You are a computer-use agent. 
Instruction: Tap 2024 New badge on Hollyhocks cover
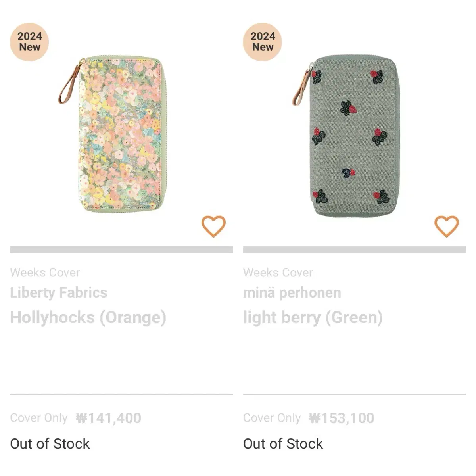(29, 42)
